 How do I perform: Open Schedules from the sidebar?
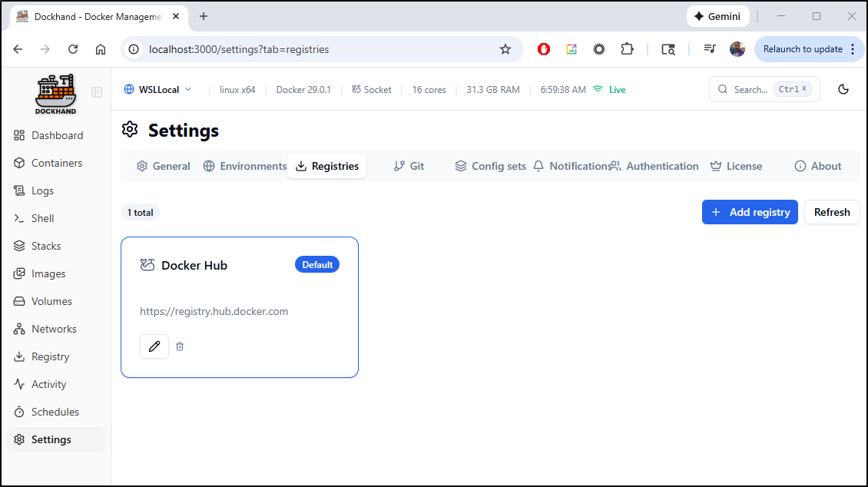pos(55,412)
